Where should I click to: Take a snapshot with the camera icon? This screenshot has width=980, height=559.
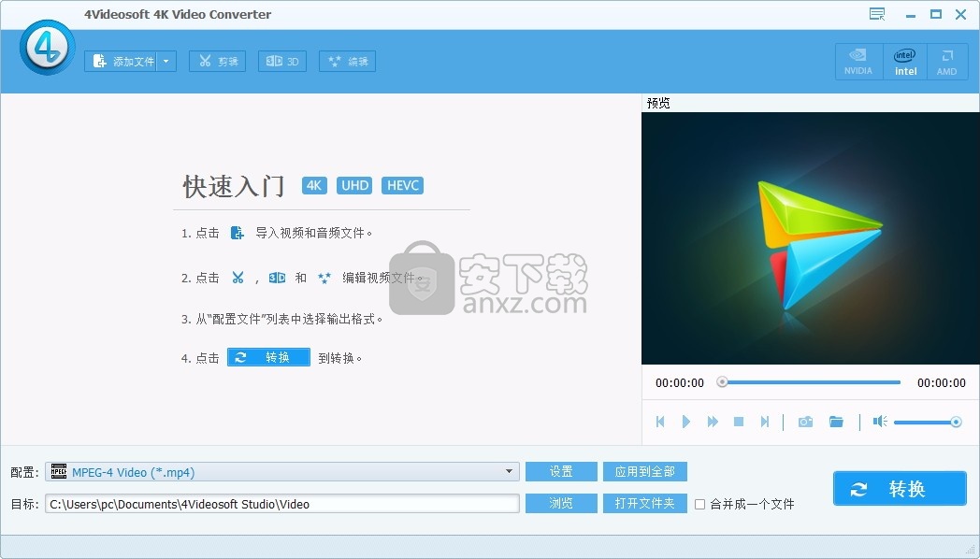point(806,422)
